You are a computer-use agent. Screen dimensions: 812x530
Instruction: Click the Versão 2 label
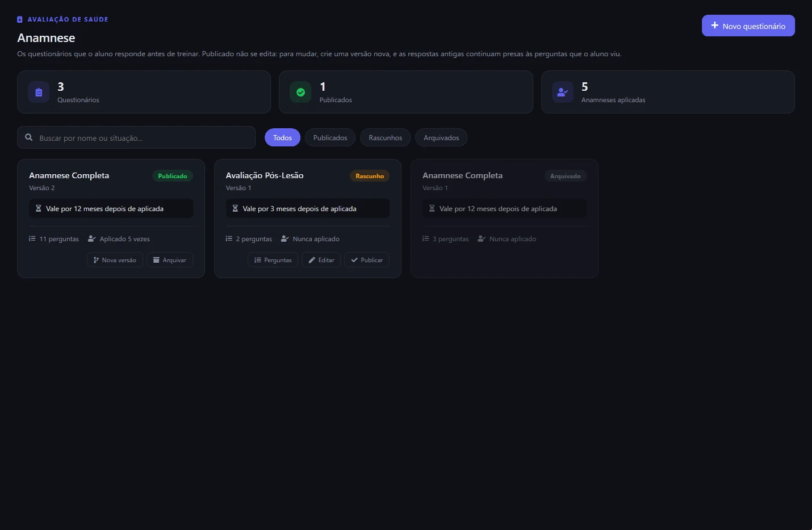[42, 188]
